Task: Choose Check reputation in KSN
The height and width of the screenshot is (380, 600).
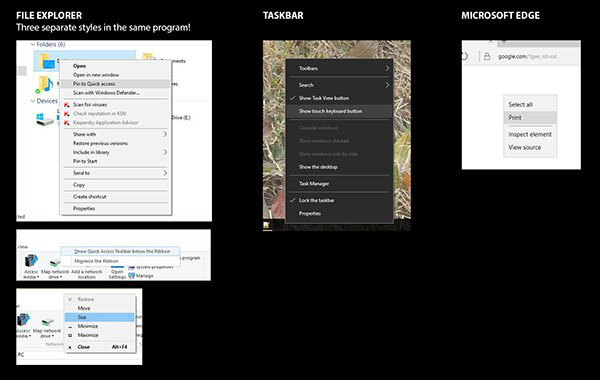Action: (116, 114)
